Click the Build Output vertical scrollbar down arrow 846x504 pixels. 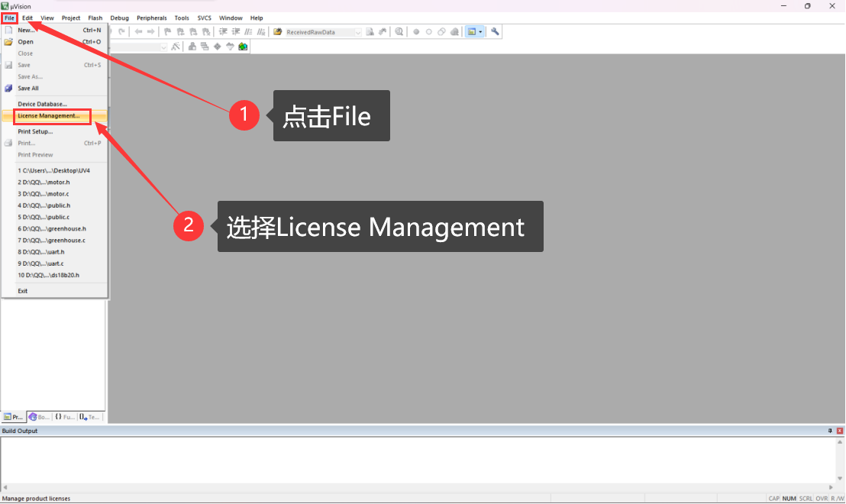[x=840, y=479]
